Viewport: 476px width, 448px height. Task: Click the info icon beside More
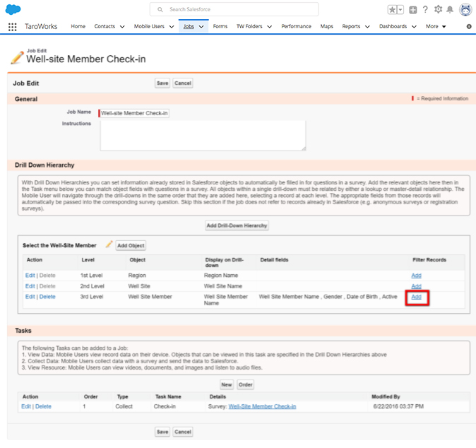[469, 26]
